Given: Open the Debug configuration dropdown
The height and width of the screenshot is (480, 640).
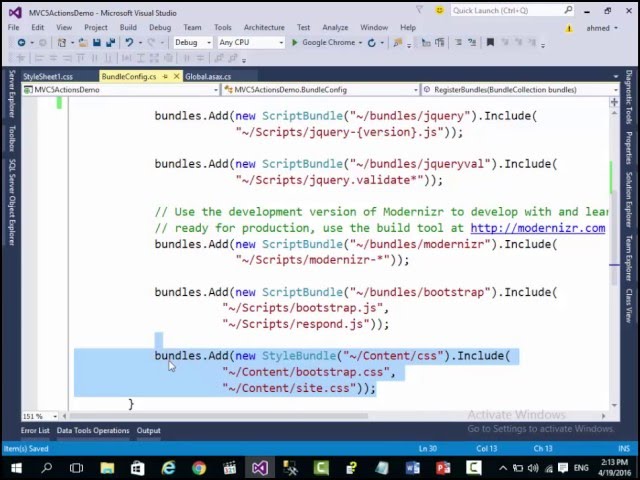Looking at the screenshot, I should pos(193,42).
